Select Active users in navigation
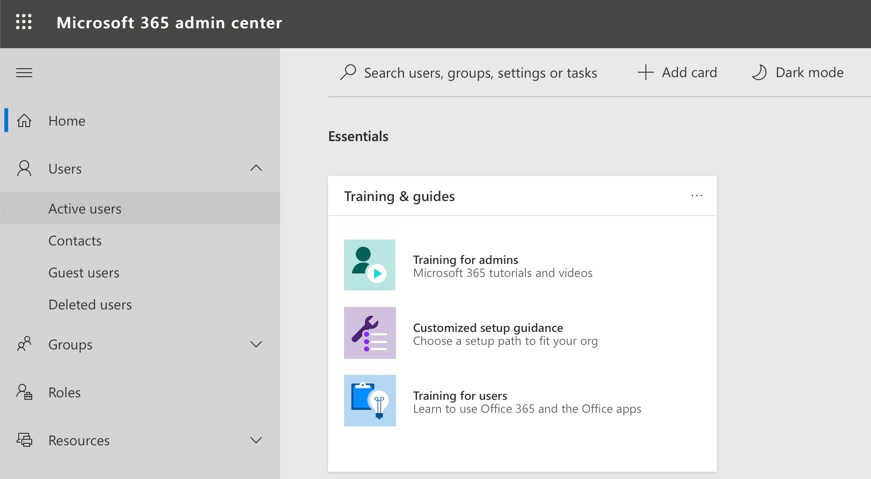 (x=140, y=208)
